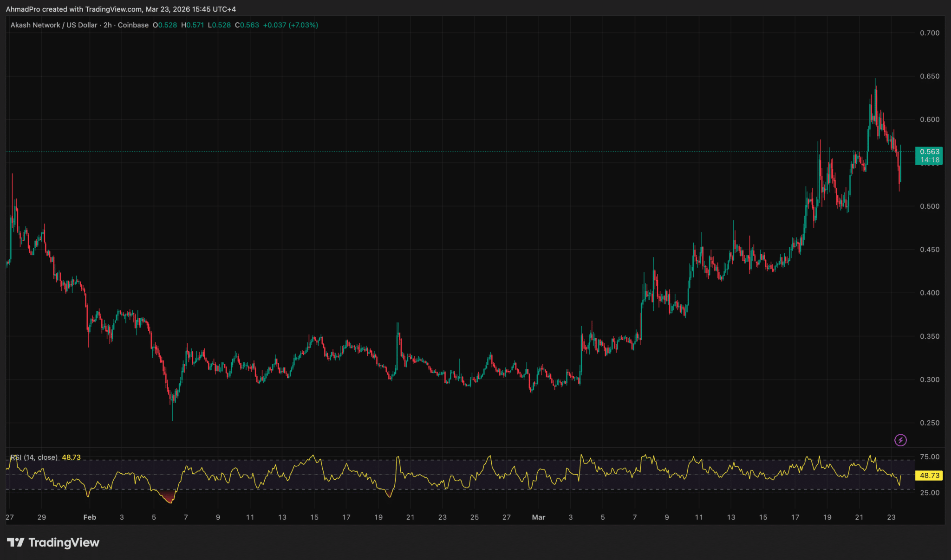This screenshot has height=560, width=951.
Task: Select the Mar label on the time axis
Action: 539,517
